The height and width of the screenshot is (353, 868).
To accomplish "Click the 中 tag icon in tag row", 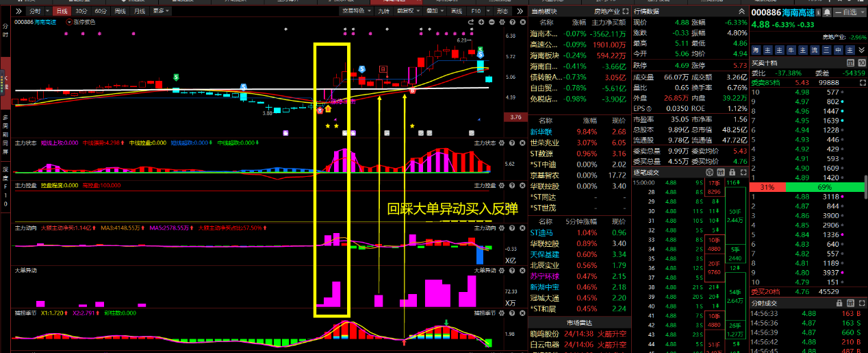I will (x=838, y=50).
